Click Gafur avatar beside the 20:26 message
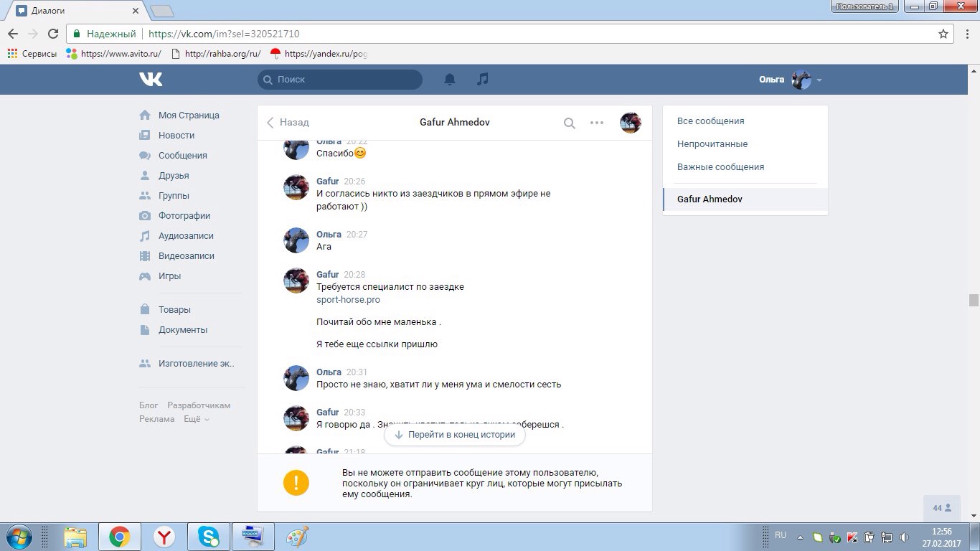Image resolution: width=980 pixels, height=551 pixels. [x=296, y=188]
